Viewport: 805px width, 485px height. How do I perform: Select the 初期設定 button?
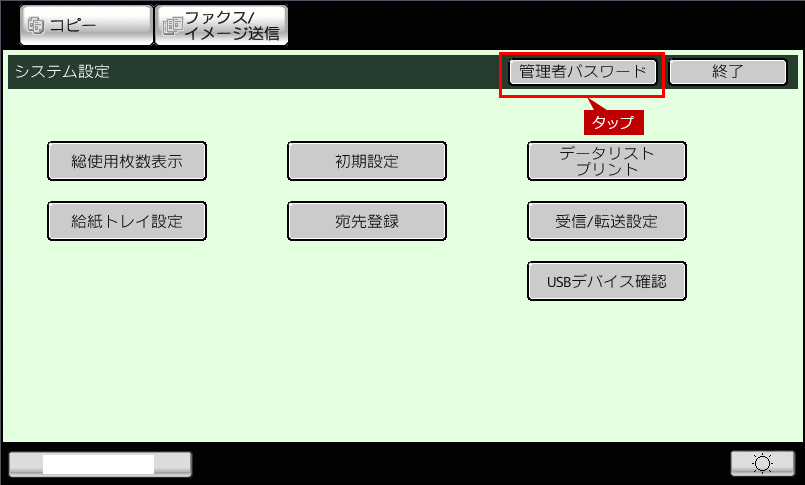click(367, 161)
